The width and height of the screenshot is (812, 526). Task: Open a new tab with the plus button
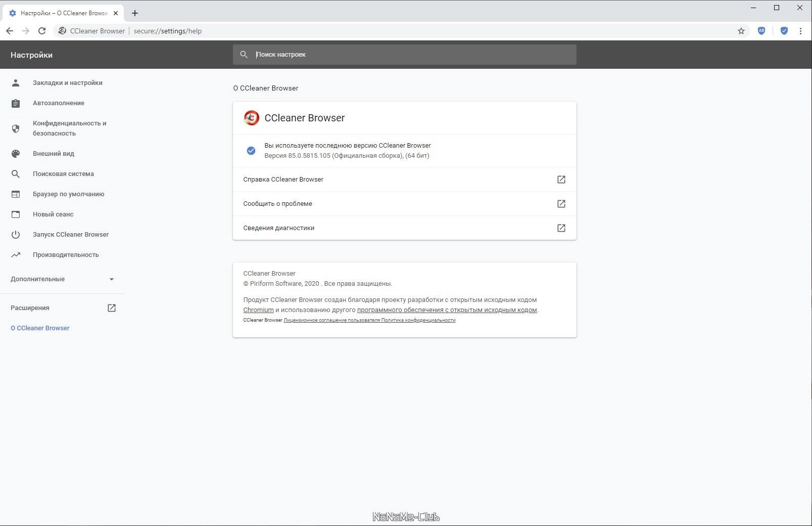[x=135, y=13]
